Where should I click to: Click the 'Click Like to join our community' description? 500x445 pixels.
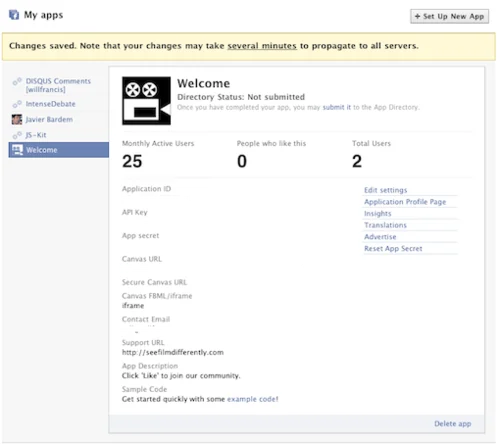click(x=181, y=376)
